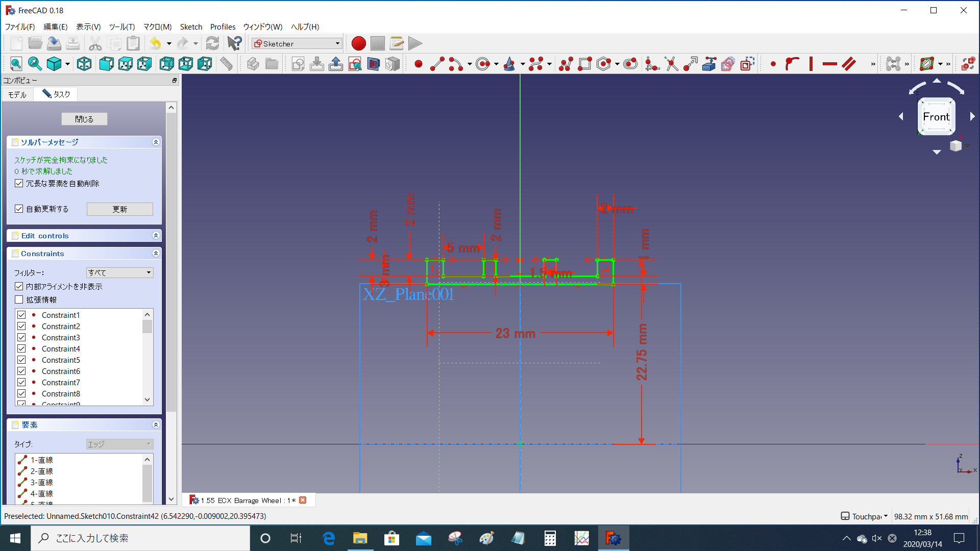
Task: Uncheck the 自動更新する checkbox
Action: click(19, 209)
